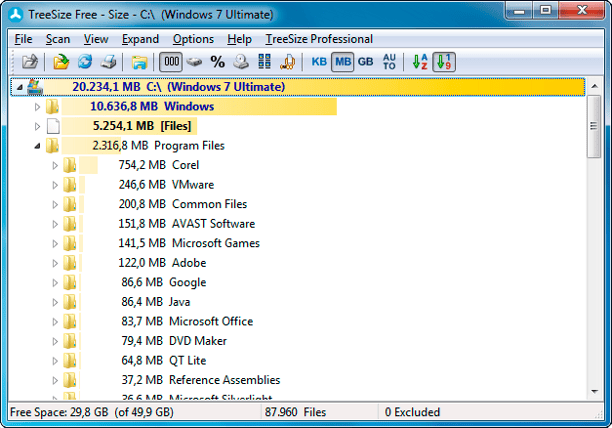Toggle percent display mode

217,62
